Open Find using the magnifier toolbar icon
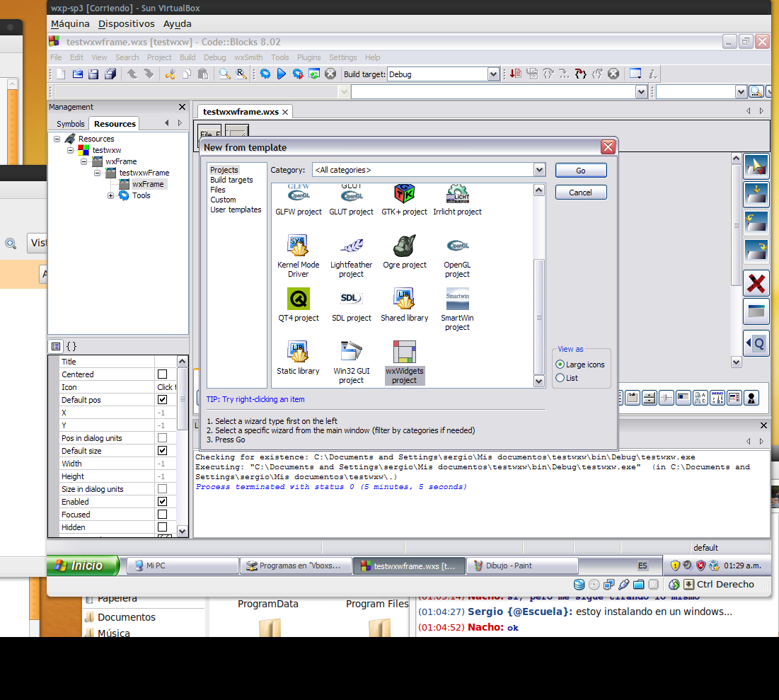Screen dimensions: 779x700 click(x=224, y=73)
